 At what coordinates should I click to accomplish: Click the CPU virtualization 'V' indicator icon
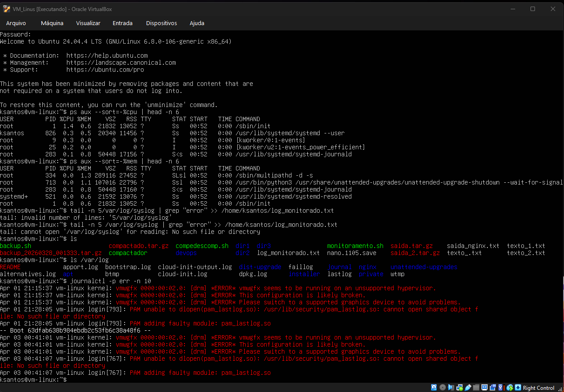(x=501, y=388)
